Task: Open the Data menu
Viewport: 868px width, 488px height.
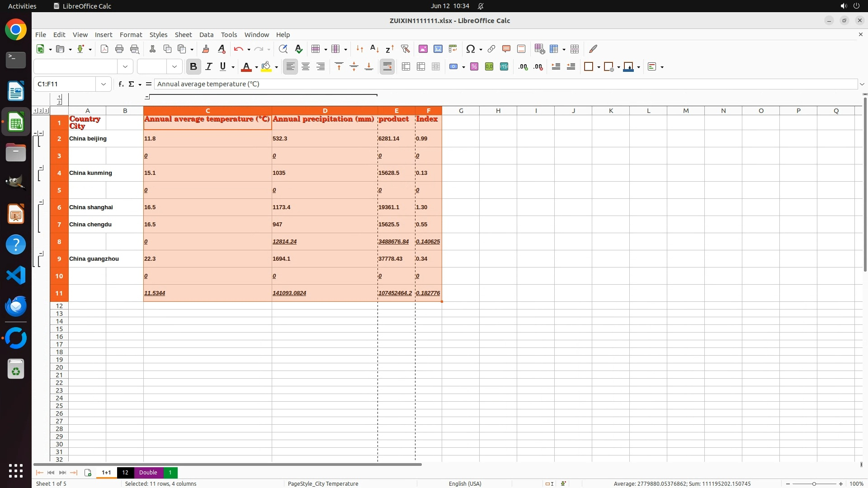Action: 206,35
